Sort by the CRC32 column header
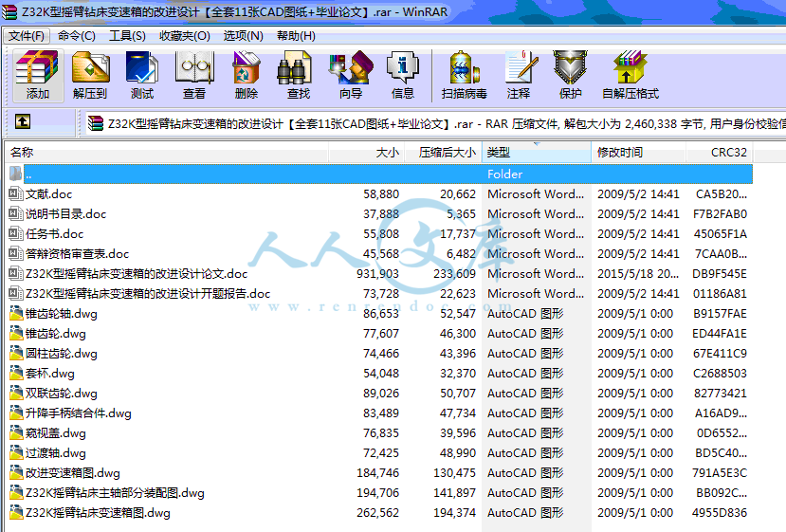Viewport: 786px width, 532px height. coord(719,153)
